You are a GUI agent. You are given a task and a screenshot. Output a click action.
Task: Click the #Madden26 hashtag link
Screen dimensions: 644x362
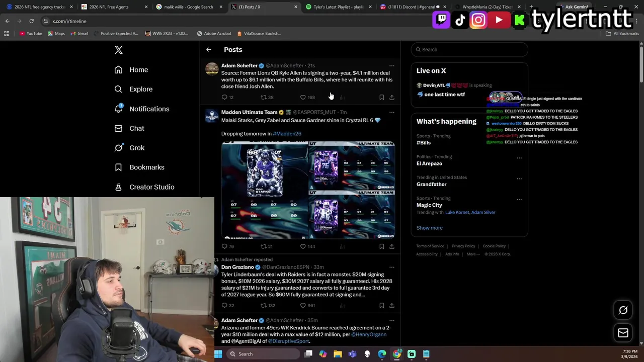[287, 134]
